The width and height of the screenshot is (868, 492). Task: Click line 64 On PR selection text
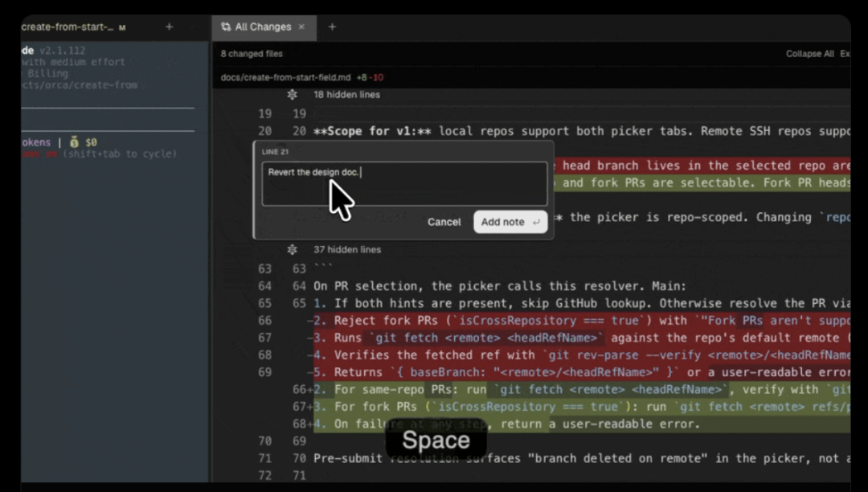click(499, 286)
